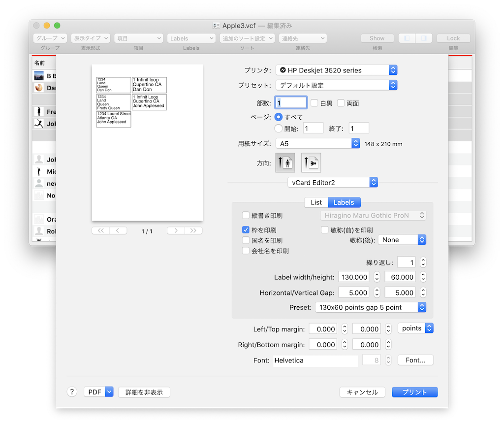504x422 pixels.
Task: Click right panel toggle in toolbar
Action: point(424,38)
